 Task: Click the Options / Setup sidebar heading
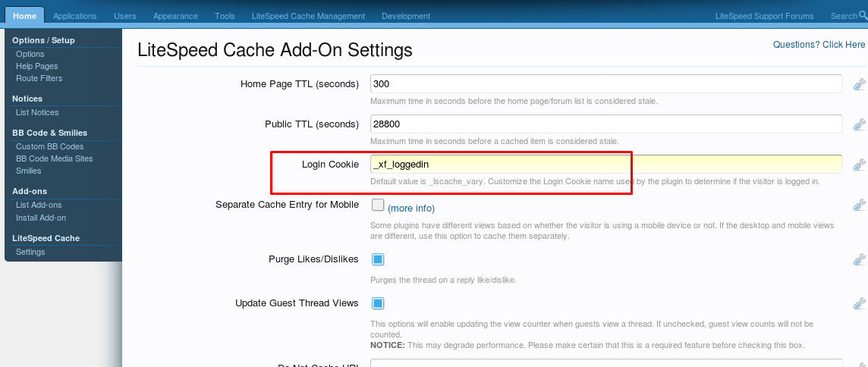43,40
